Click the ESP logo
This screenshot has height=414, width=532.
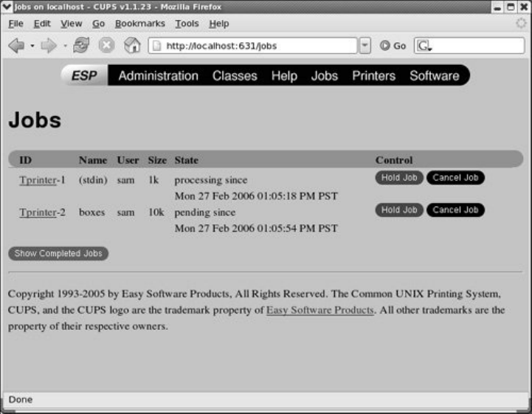[x=84, y=75]
